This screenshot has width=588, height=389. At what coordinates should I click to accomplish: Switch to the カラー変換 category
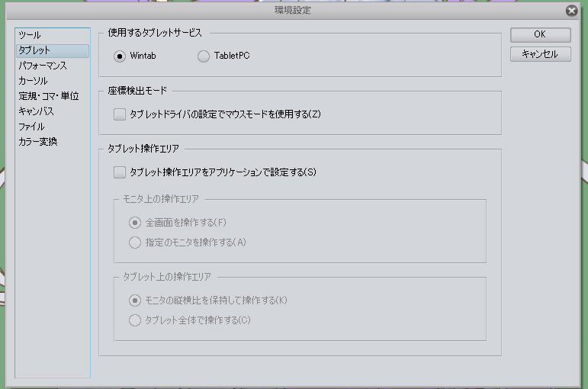53,142
